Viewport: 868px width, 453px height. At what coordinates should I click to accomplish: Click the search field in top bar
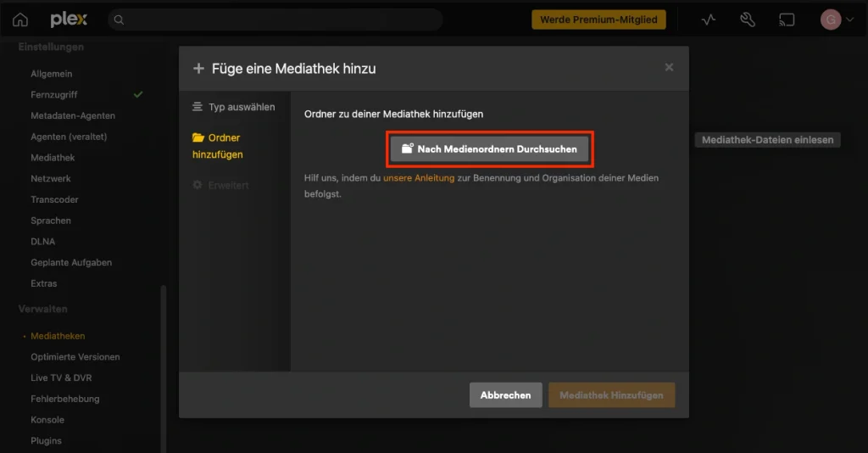click(x=275, y=20)
